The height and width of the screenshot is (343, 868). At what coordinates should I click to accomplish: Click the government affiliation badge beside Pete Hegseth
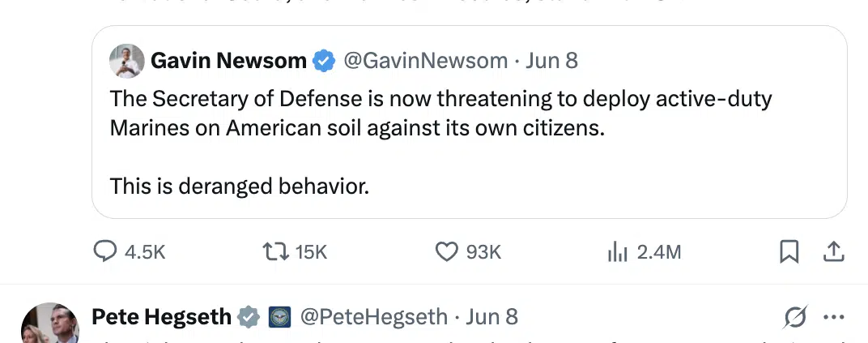tap(279, 317)
